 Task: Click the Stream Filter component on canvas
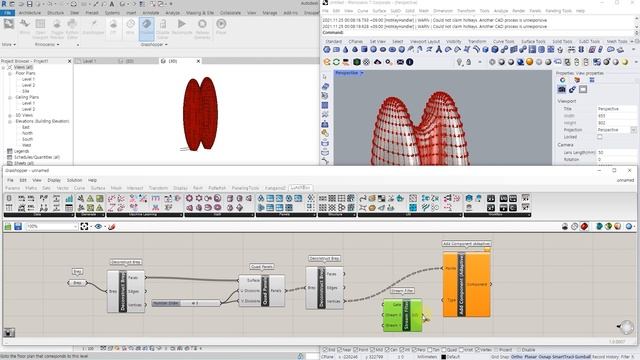pos(402,315)
